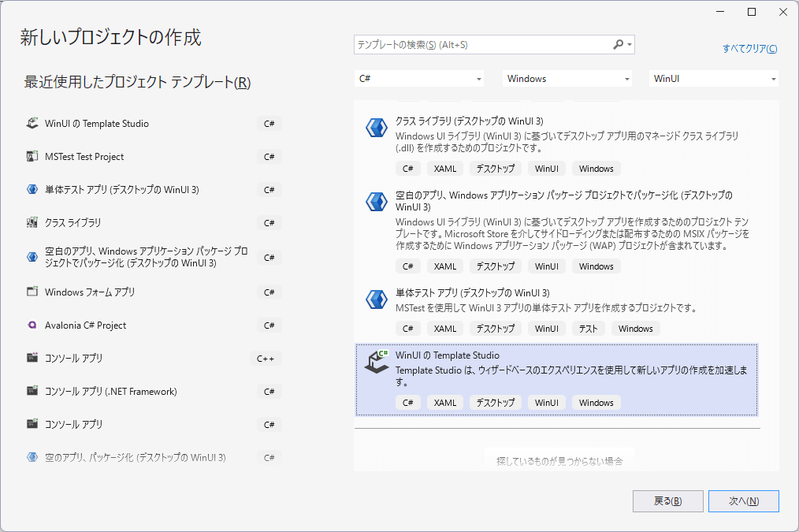Open the WinUI project type filter dropdown
799x532 pixels.
tap(713, 79)
